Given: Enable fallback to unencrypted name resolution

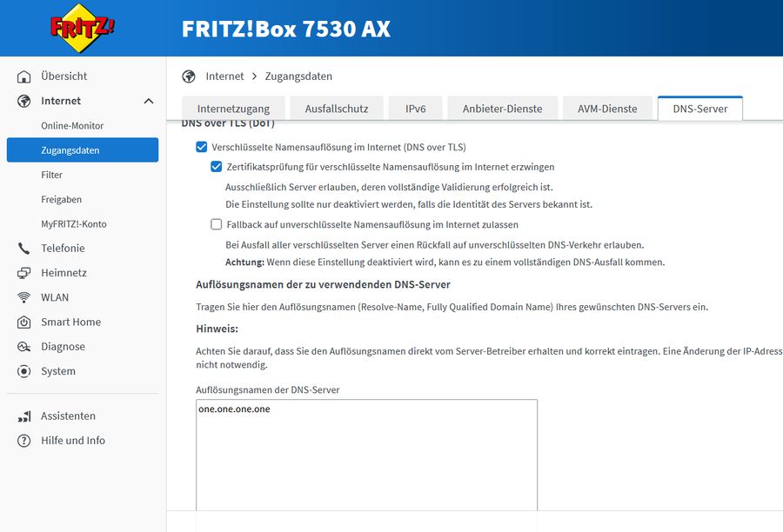Looking at the screenshot, I should [217, 224].
